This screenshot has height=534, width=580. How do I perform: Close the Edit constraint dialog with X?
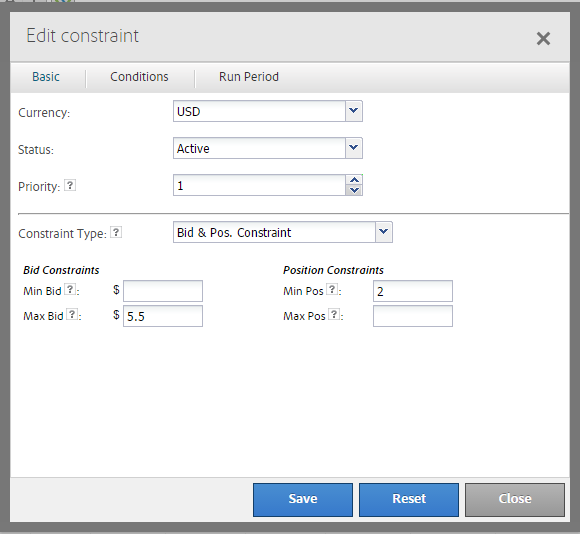pyautogui.click(x=543, y=38)
